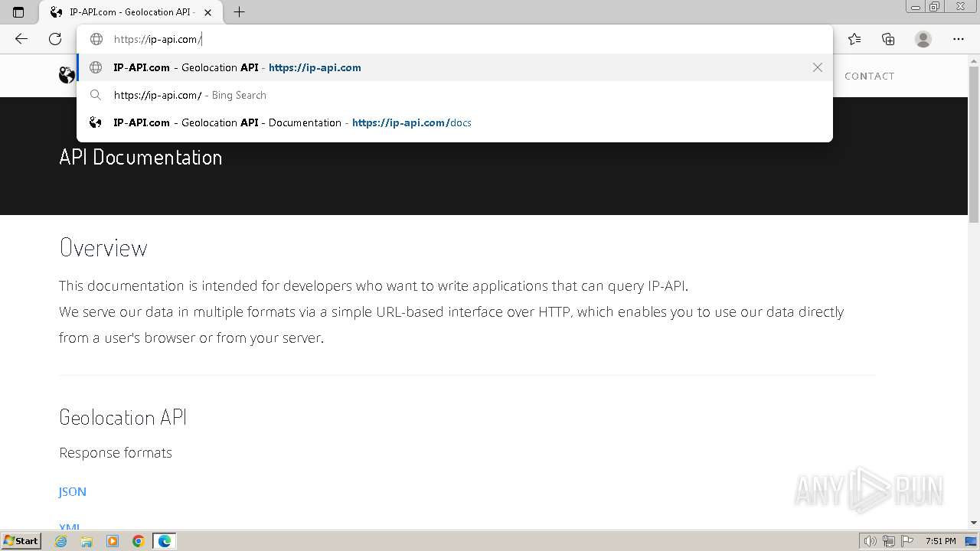Click the IP-API globe logo on page

coord(67,74)
